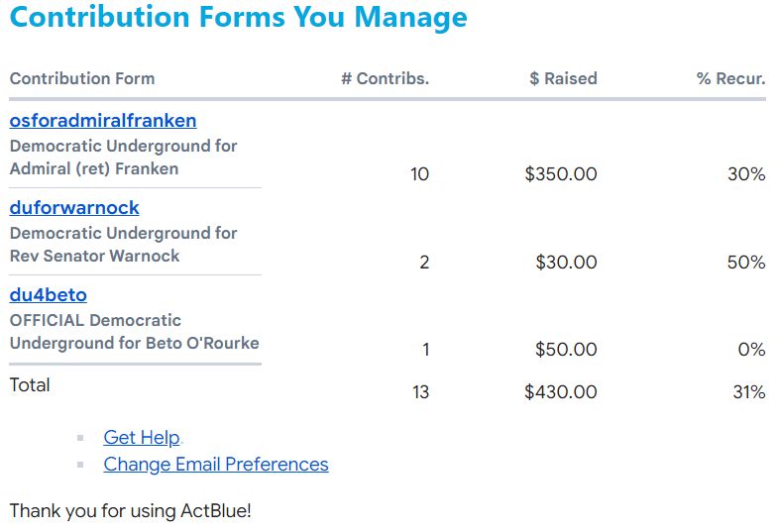Open the du4beto contribution form link
Screen dimensions: 780x532
pos(49,295)
